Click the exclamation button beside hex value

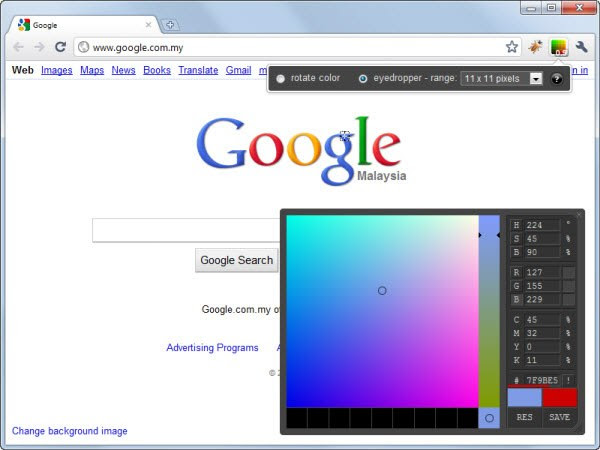[569, 380]
